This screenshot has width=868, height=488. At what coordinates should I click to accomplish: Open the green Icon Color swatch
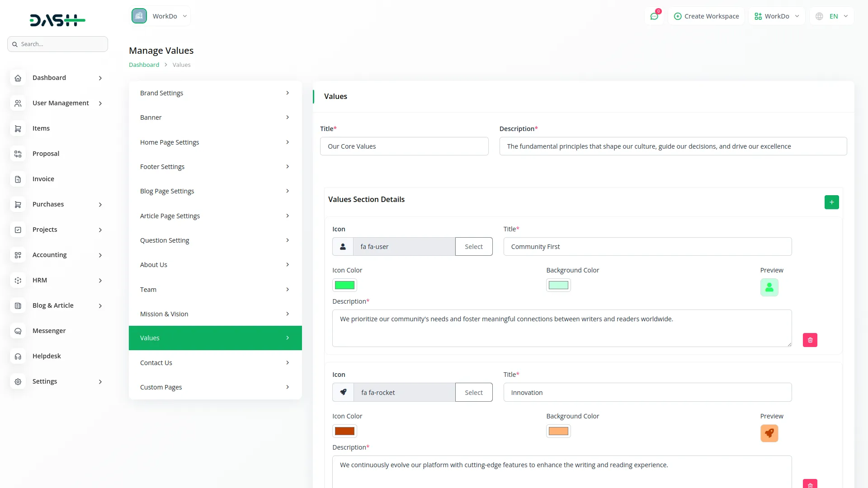pos(344,285)
